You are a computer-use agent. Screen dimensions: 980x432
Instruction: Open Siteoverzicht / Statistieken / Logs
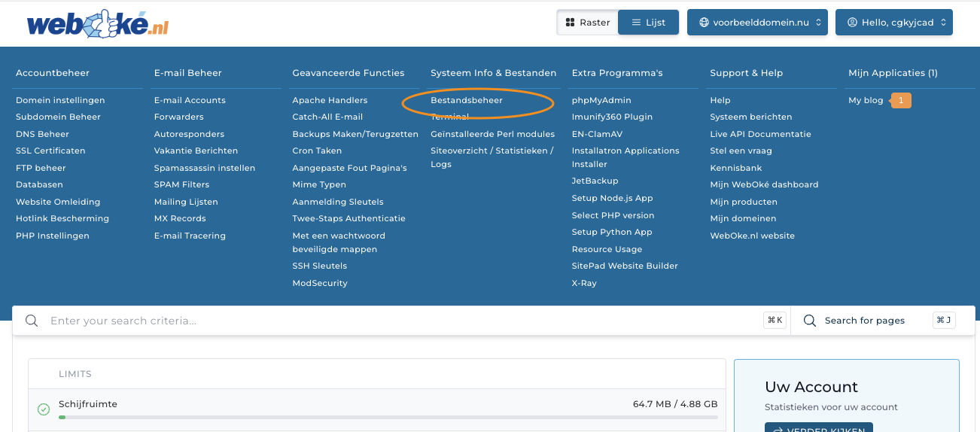492,157
